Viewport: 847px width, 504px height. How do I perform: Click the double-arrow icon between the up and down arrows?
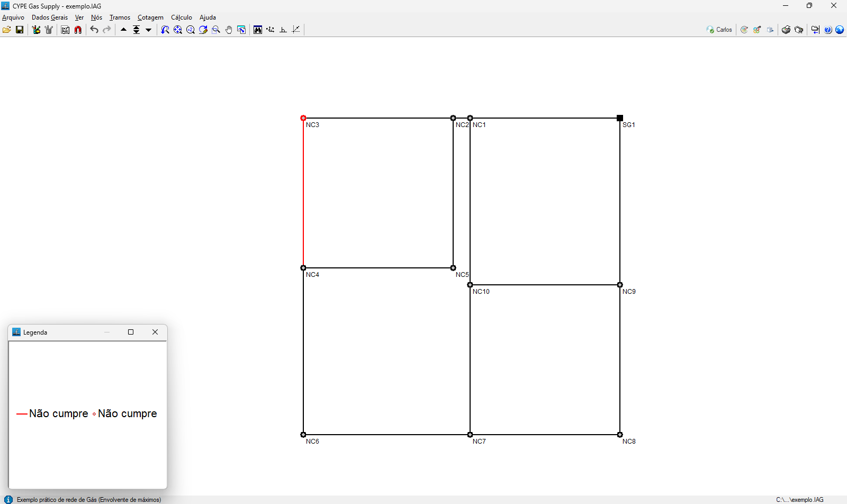[136, 30]
